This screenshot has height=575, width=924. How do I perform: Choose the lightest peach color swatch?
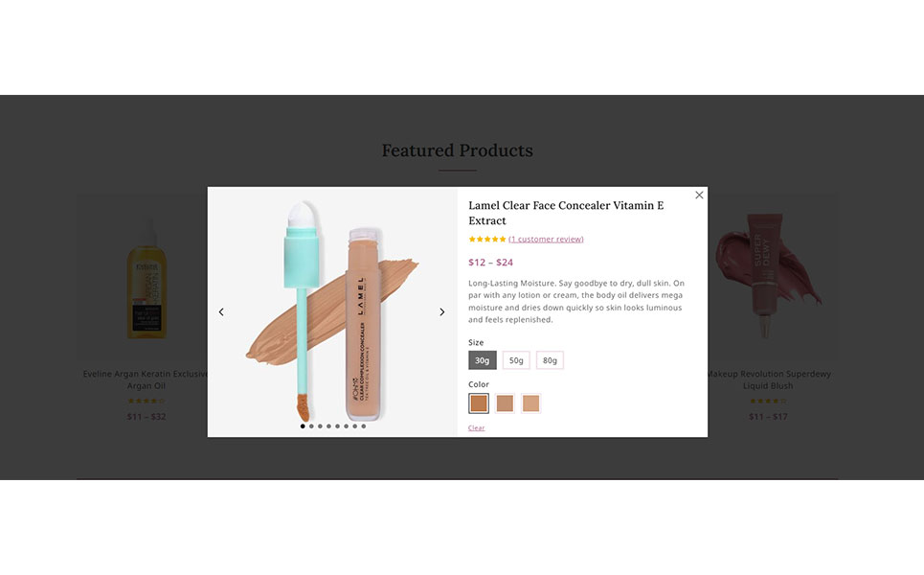[x=531, y=403]
